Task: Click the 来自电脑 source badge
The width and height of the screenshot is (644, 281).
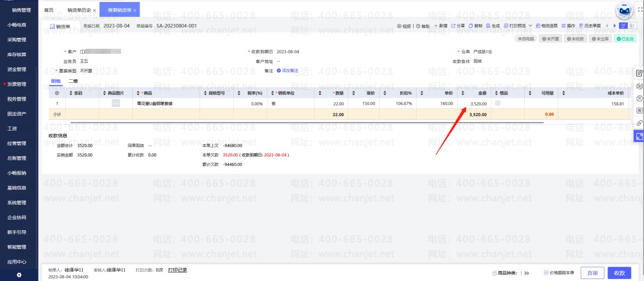Action: [x=526, y=39]
